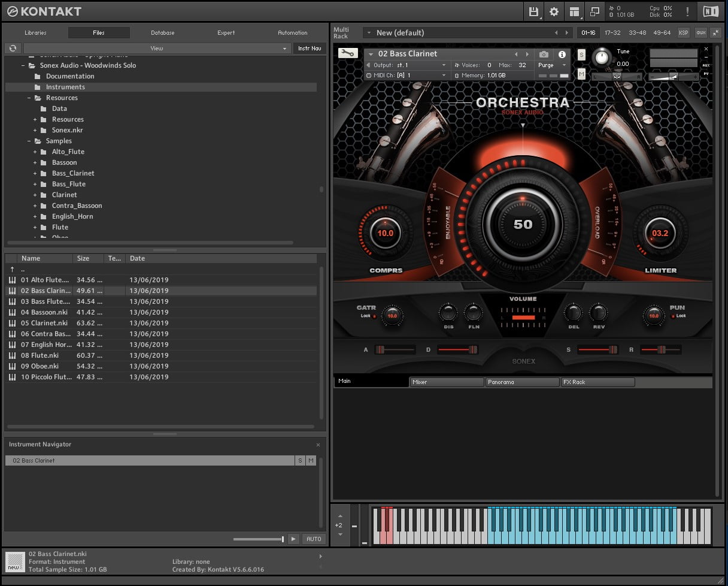
Task: Toggle the KSP multi script editor
Action: coord(683,32)
